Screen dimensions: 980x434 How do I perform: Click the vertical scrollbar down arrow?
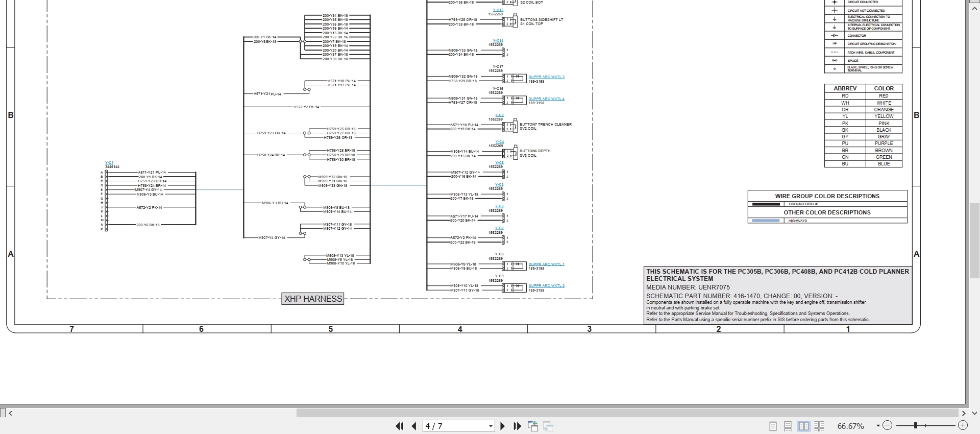[974, 413]
